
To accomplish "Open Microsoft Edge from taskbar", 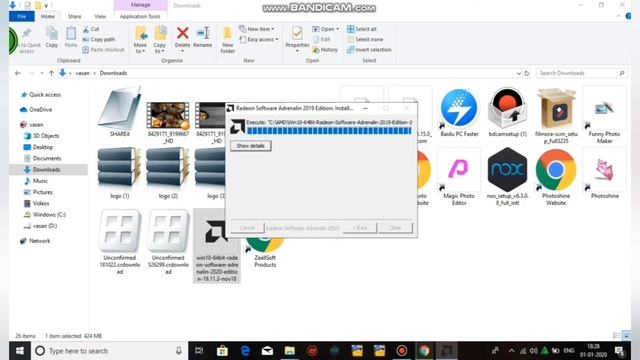I will pyautogui.click(x=245, y=351).
